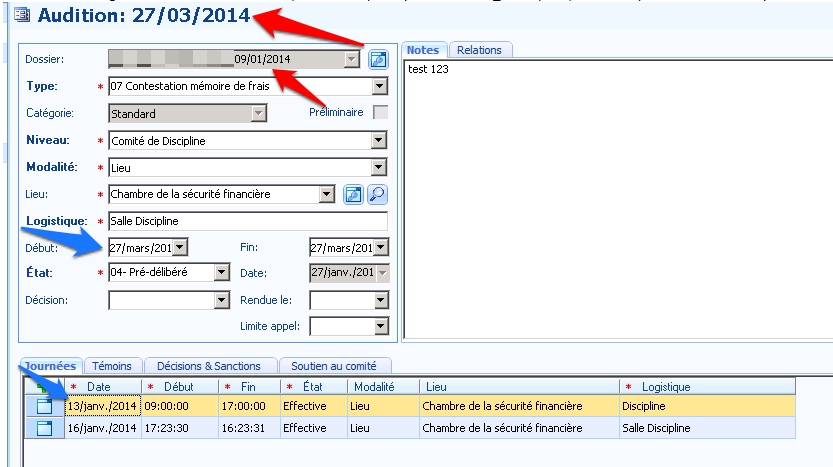
Task: Expand the Type dropdown
Action: click(x=379, y=86)
